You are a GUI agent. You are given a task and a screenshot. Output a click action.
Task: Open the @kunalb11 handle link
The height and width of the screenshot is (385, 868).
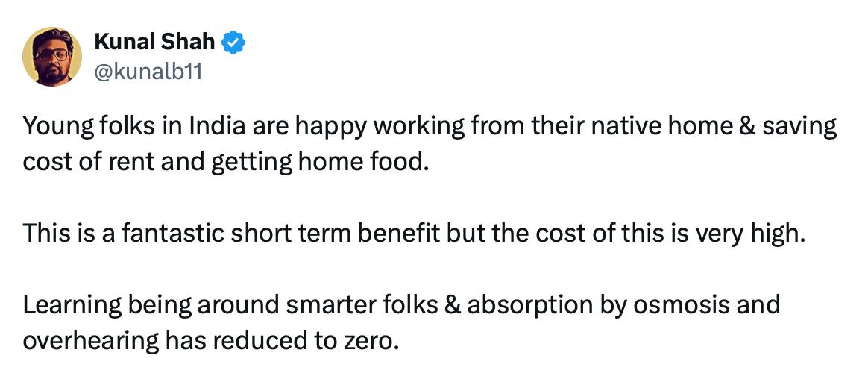click(x=148, y=72)
